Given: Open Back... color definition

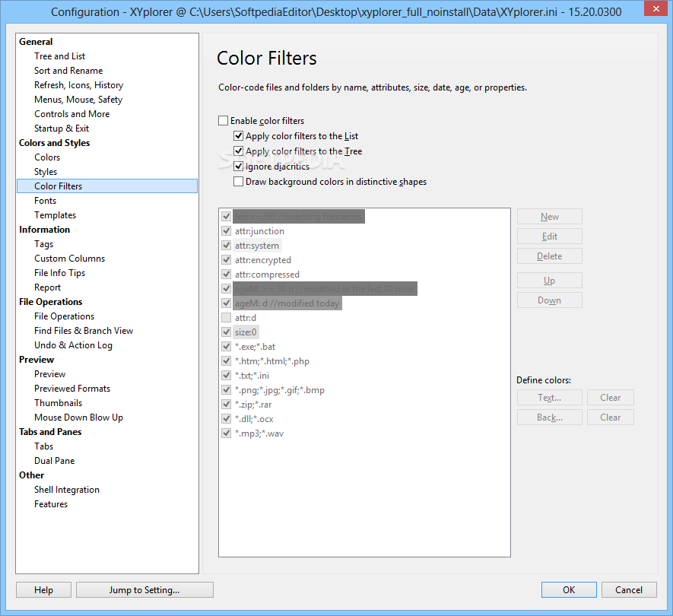Looking at the screenshot, I should tap(549, 418).
